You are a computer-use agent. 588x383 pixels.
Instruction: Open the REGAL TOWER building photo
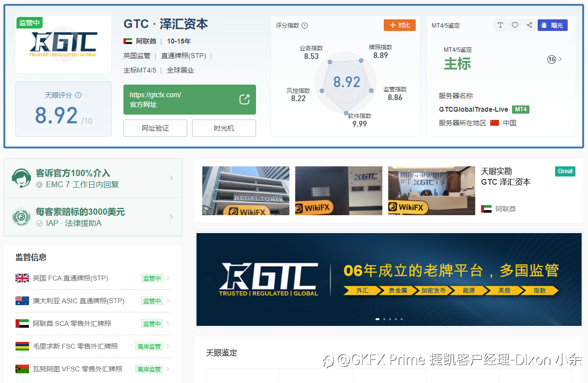point(246,191)
